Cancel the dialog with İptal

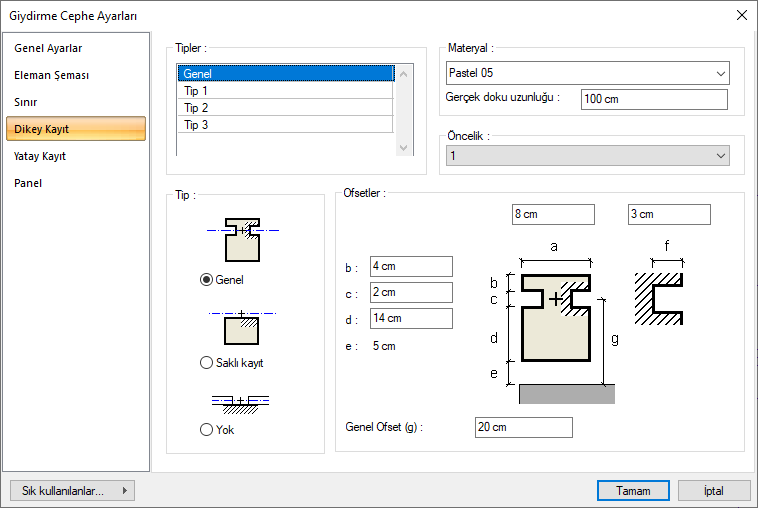click(714, 491)
